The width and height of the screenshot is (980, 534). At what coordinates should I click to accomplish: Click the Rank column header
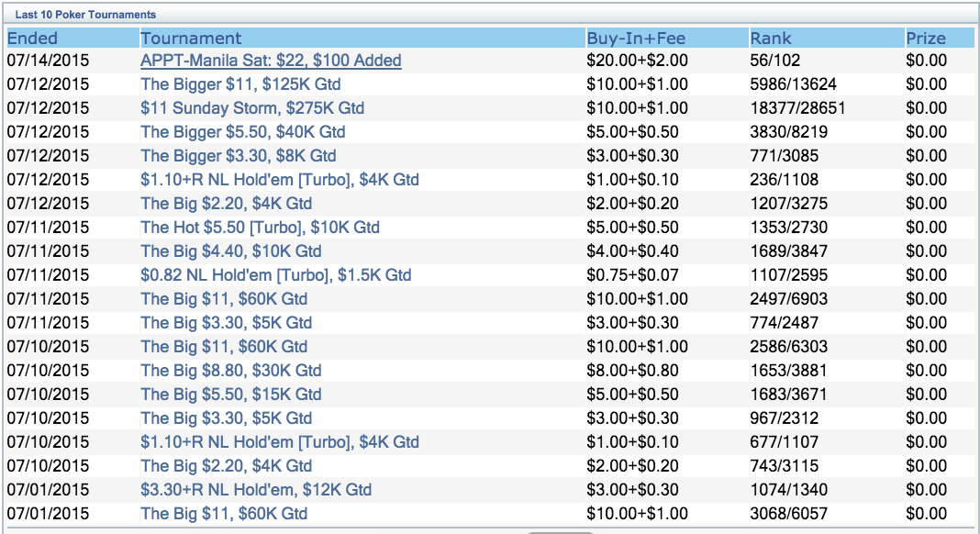(x=771, y=38)
